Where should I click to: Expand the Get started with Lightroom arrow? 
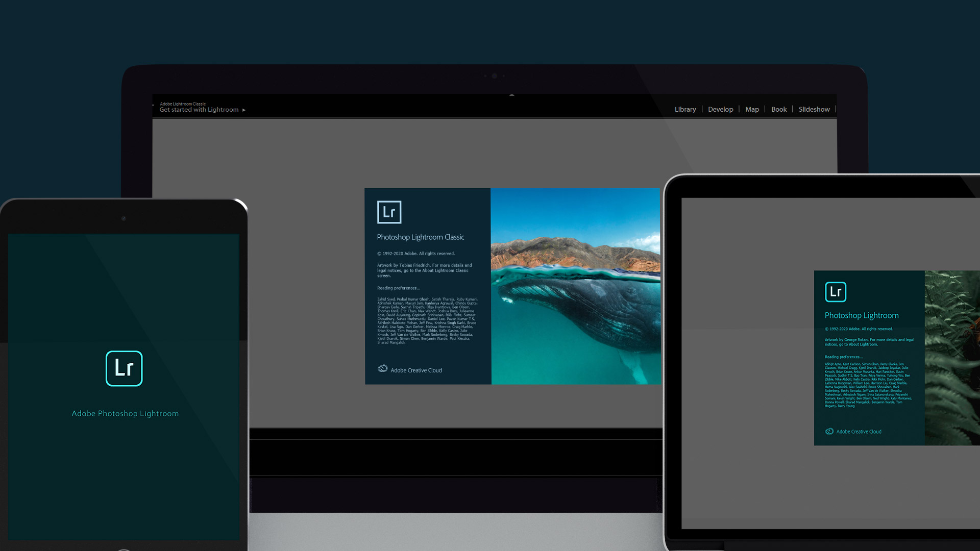[244, 110]
